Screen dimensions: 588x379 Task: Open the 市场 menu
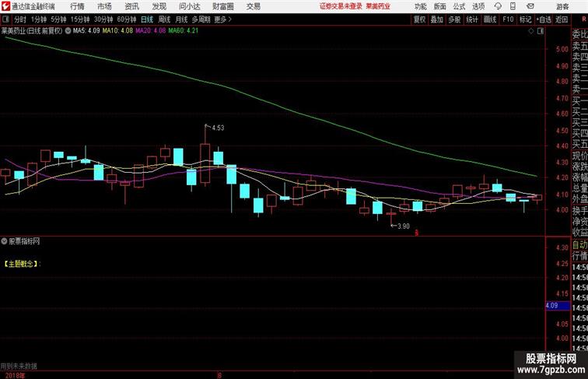pyautogui.click(x=105, y=6)
